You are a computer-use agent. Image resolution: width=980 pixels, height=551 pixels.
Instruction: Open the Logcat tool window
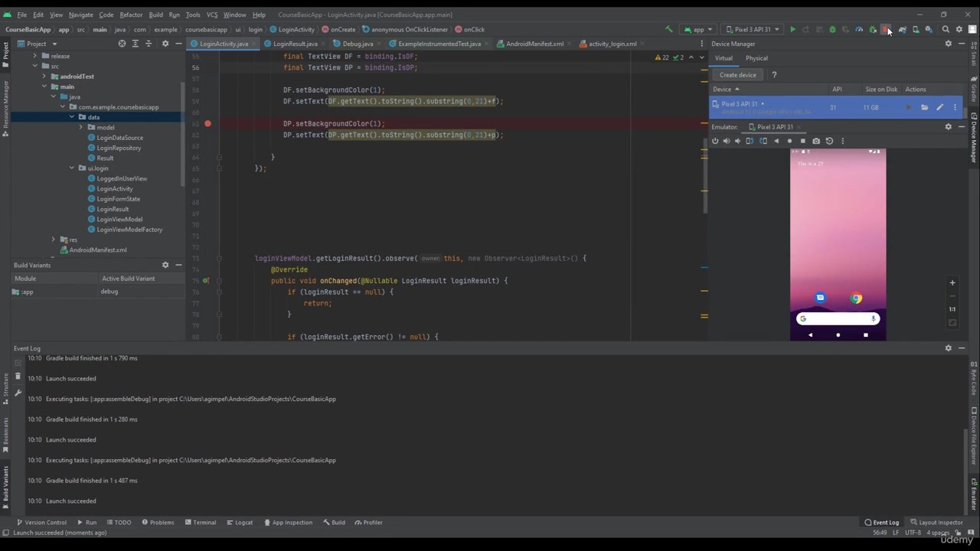[239, 523]
